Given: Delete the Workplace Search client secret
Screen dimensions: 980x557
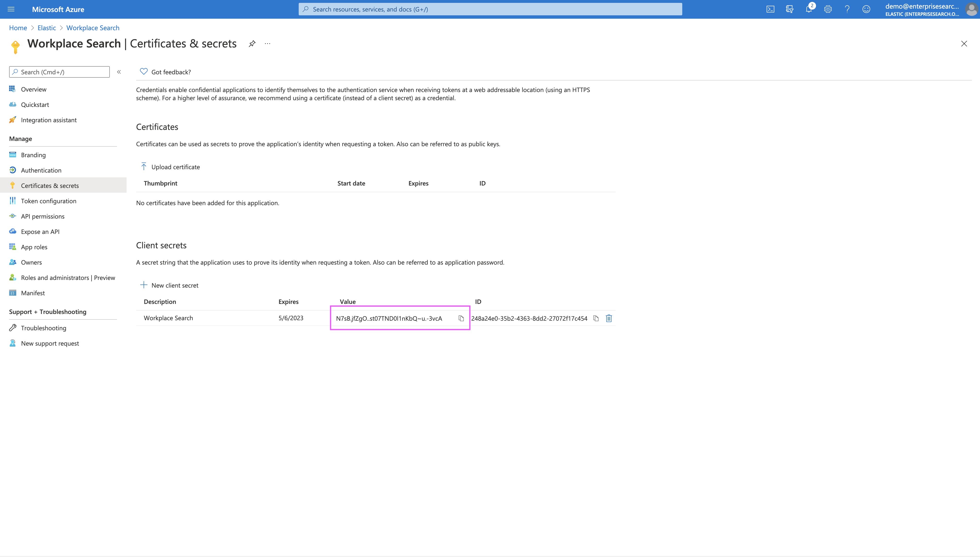Looking at the screenshot, I should coord(609,318).
